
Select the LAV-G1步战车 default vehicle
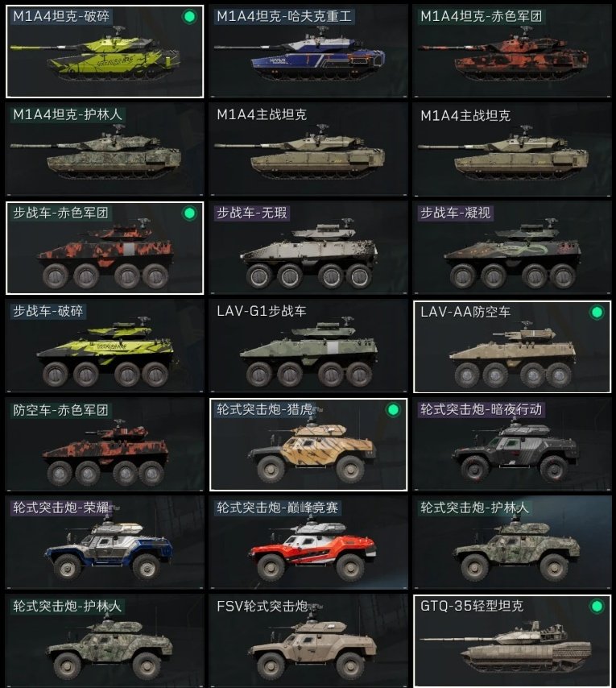click(308, 346)
